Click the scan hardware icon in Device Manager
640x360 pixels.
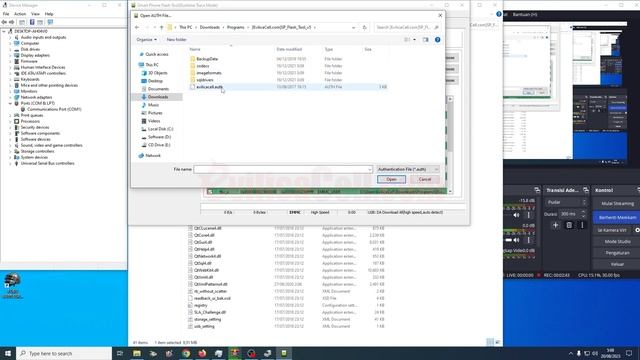coord(50,22)
